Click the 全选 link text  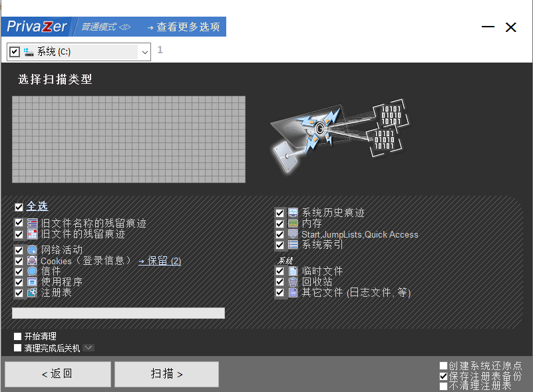point(37,206)
